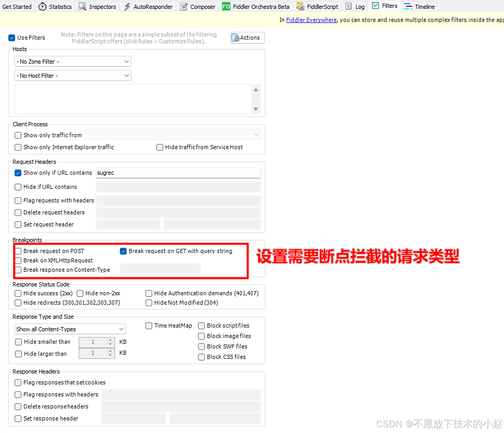Click the FiddlerScript JS icon
This screenshot has width=504, height=433.
[x=300, y=6]
